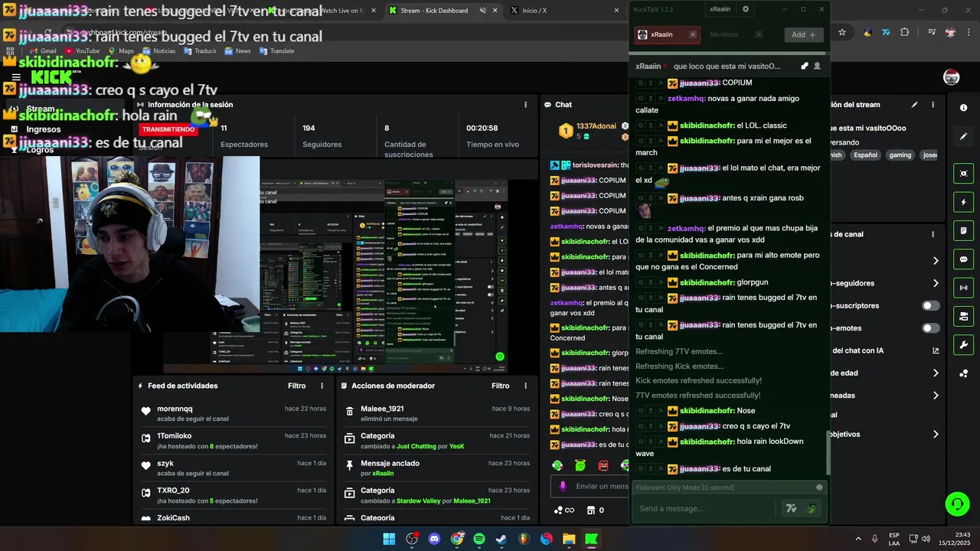Click the Followers Only Mode info icon

[819, 487]
